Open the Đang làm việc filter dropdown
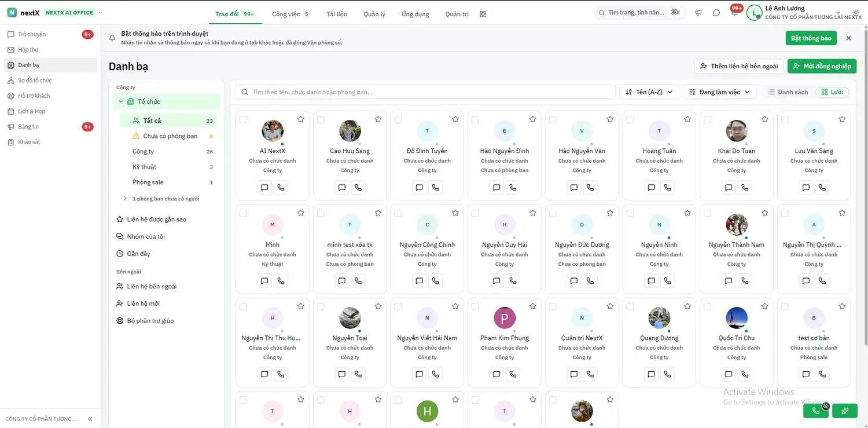 pos(719,92)
